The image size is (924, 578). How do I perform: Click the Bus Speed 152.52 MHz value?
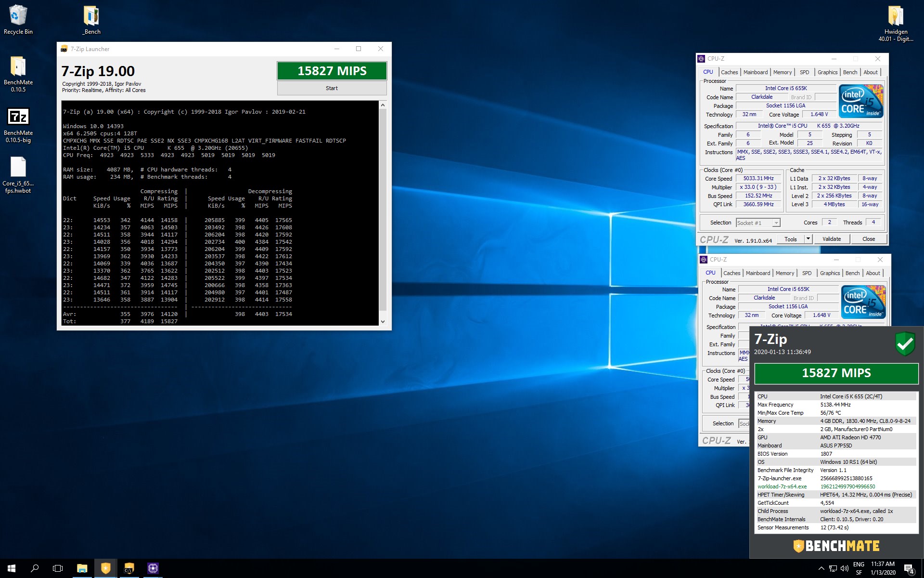pos(758,196)
